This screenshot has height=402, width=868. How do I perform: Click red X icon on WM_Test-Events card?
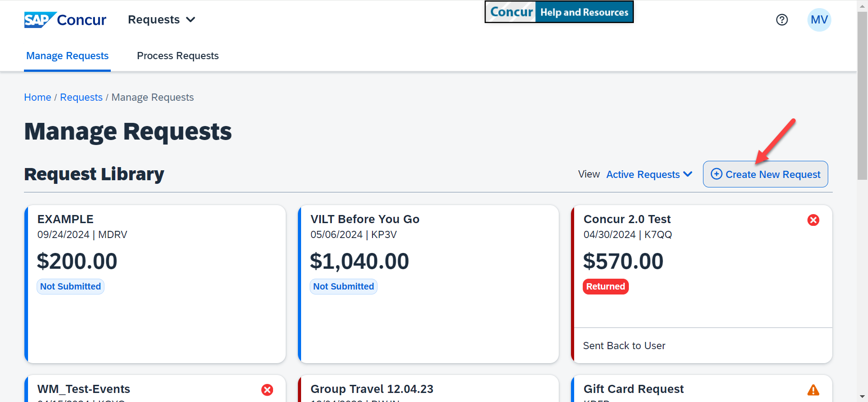267,390
